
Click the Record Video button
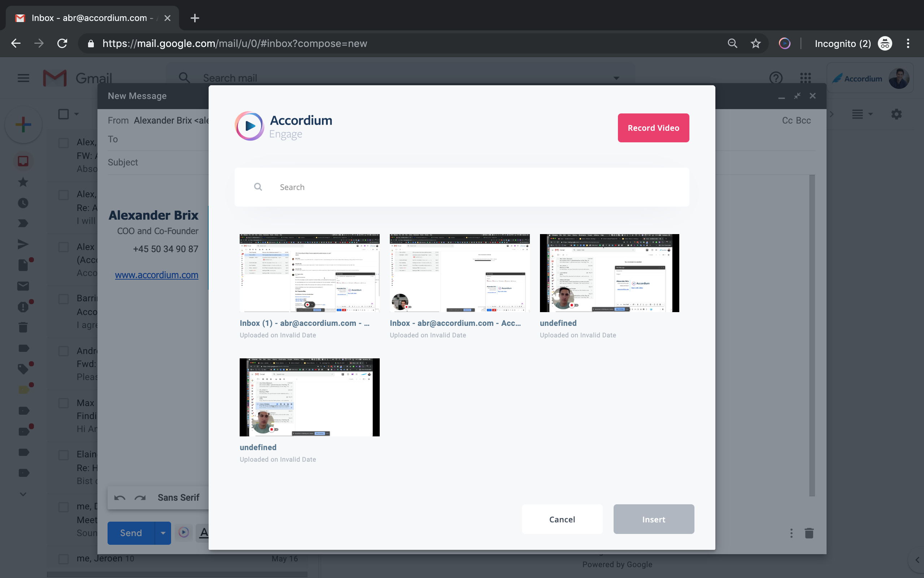(x=653, y=128)
